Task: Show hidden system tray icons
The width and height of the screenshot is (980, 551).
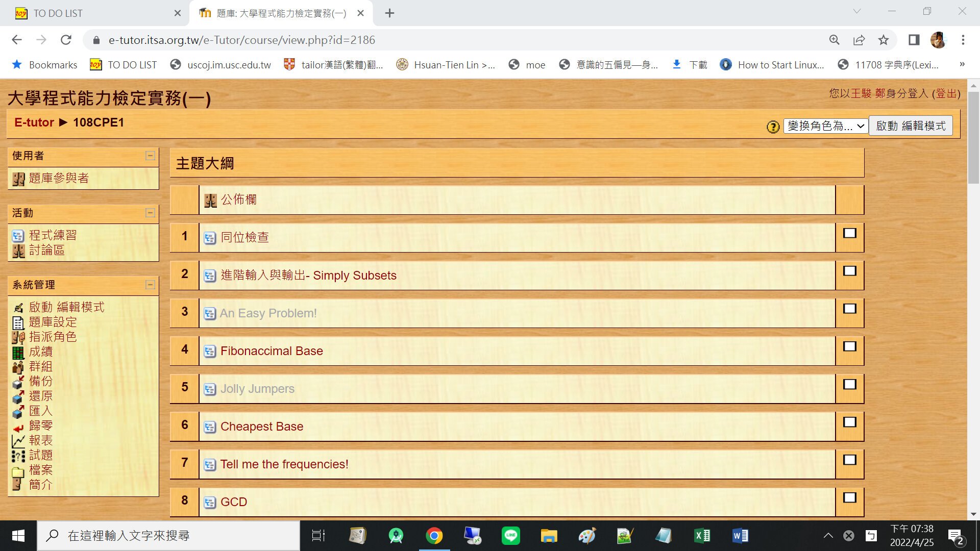Action: 828,536
